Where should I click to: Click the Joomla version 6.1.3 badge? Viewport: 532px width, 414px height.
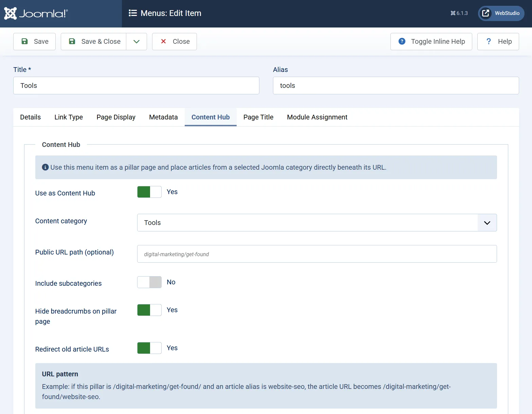tap(459, 13)
